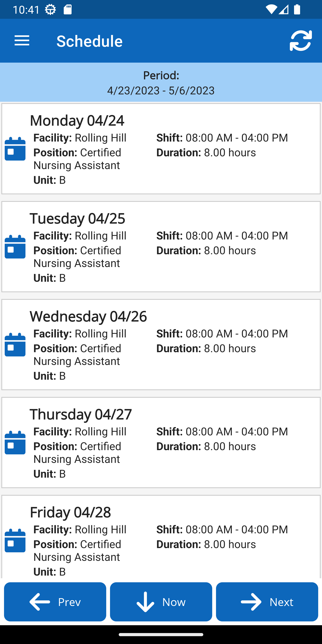322x644 pixels.
Task: Open the Thursday 04/27 shift entry
Action: (161, 443)
